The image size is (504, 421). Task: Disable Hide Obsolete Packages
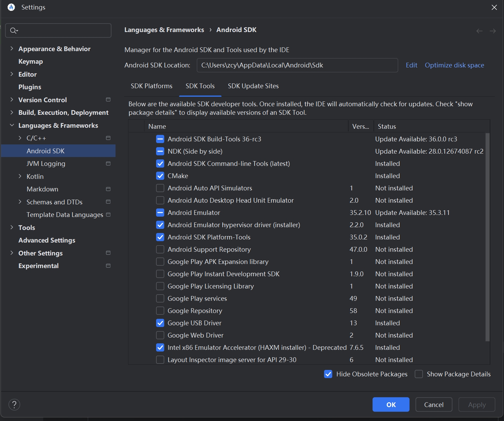pyautogui.click(x=328, y=374)
